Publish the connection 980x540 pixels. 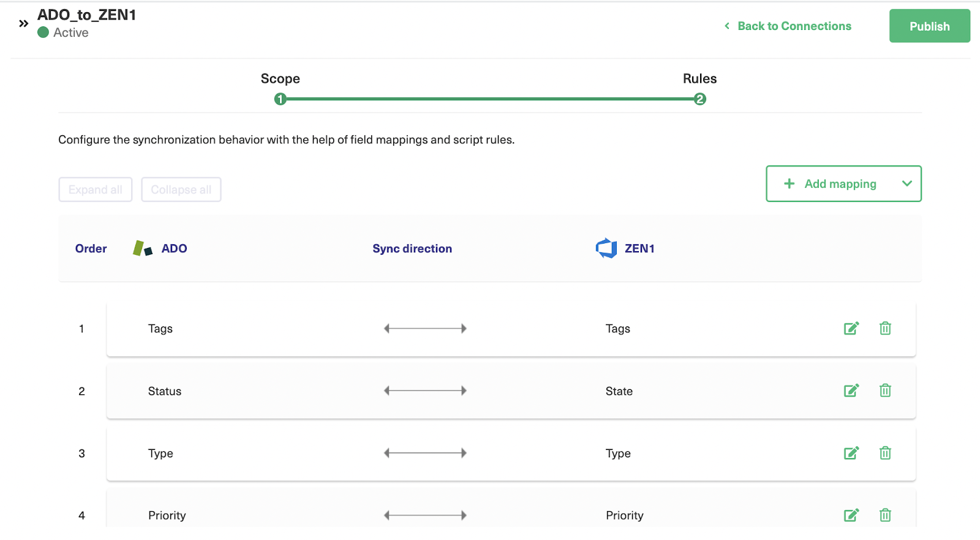pos(929,26)
